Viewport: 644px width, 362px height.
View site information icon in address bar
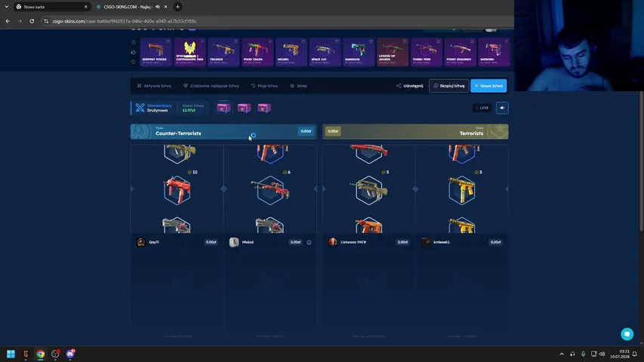click(x=46, y=21)
